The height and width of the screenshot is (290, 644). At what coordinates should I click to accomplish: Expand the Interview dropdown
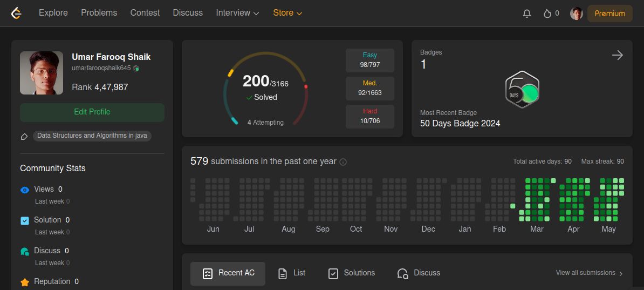pos(237,13)
